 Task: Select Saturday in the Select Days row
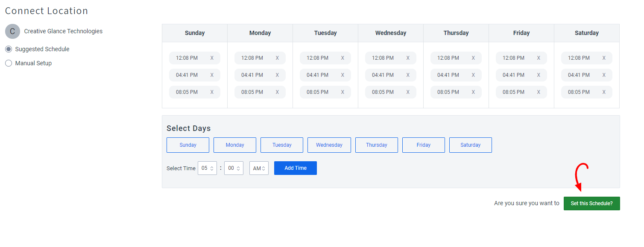point(470,145)
